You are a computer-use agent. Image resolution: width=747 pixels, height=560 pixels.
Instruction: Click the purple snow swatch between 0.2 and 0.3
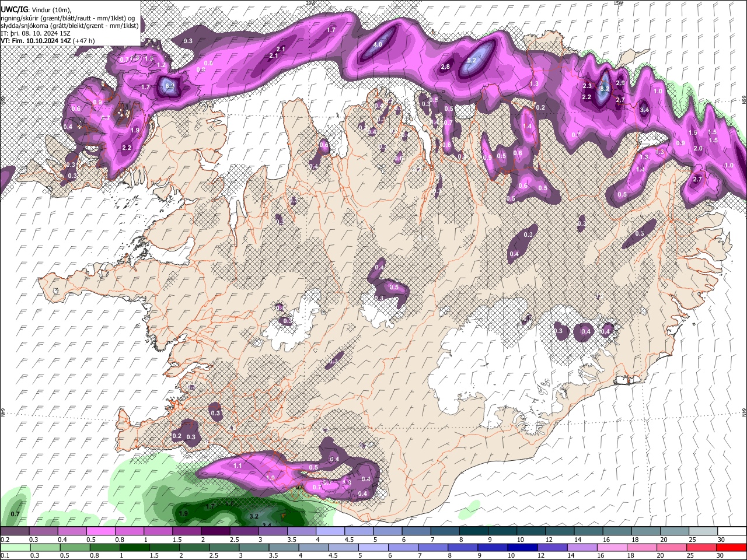[15, 531]
